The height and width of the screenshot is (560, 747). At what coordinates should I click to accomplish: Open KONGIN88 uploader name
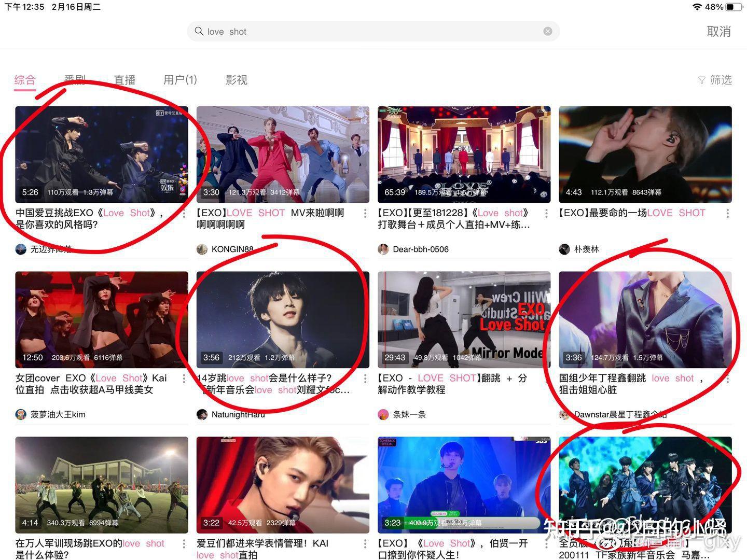click(232, 249)
